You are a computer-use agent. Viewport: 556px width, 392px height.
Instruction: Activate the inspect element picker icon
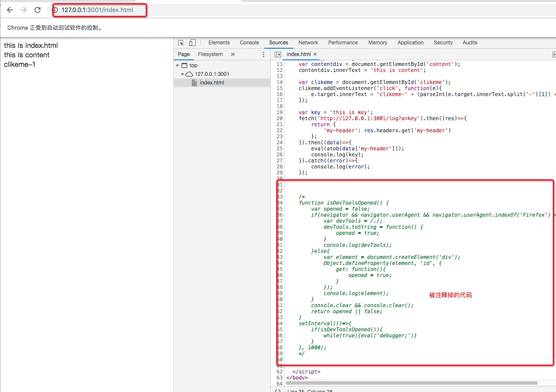coord(181,43)
